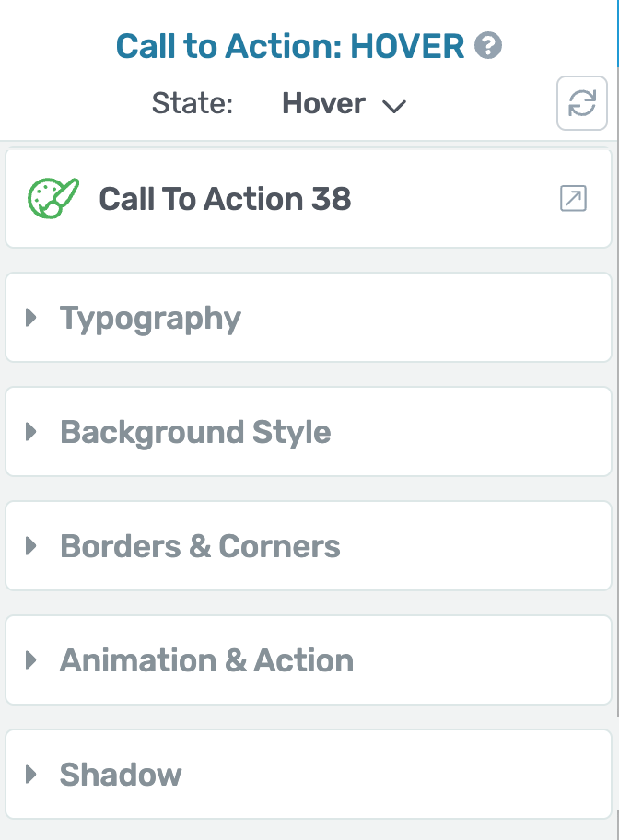Open the Background Style section

195,432
